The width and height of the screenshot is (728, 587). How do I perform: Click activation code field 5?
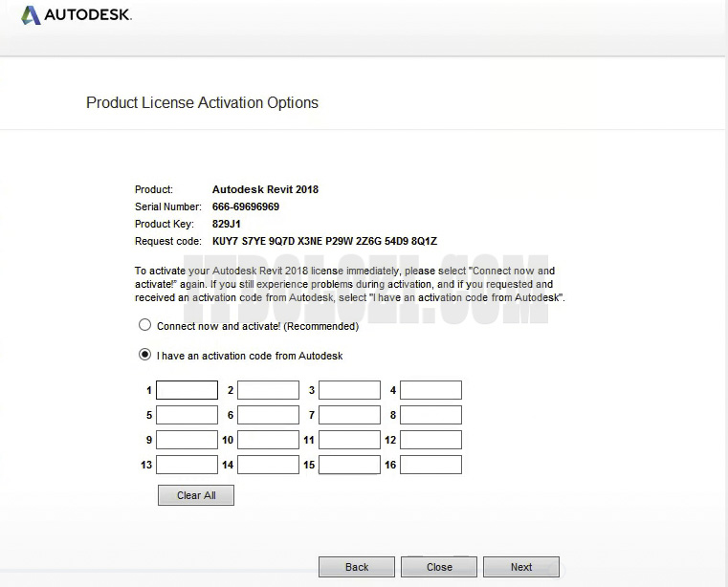[x=187, y=415]
